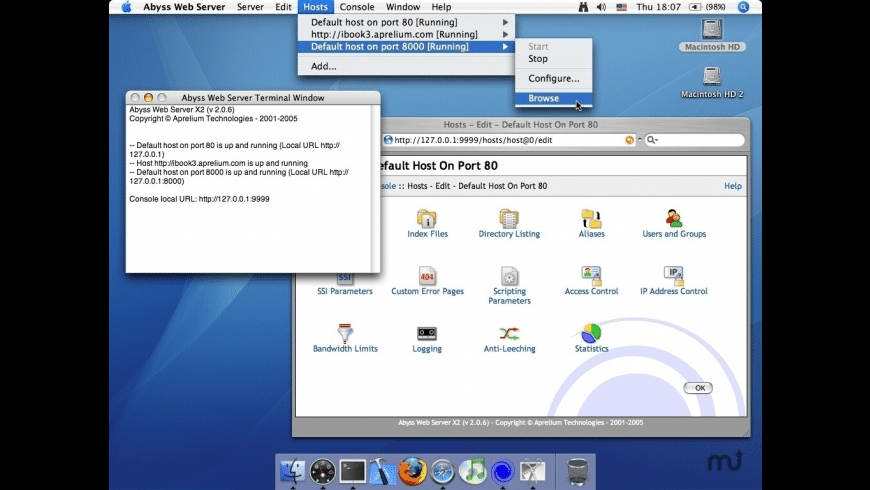
Task: Open Terminal from the Dock
Action: pyautogui.click(x=352, y=471)
